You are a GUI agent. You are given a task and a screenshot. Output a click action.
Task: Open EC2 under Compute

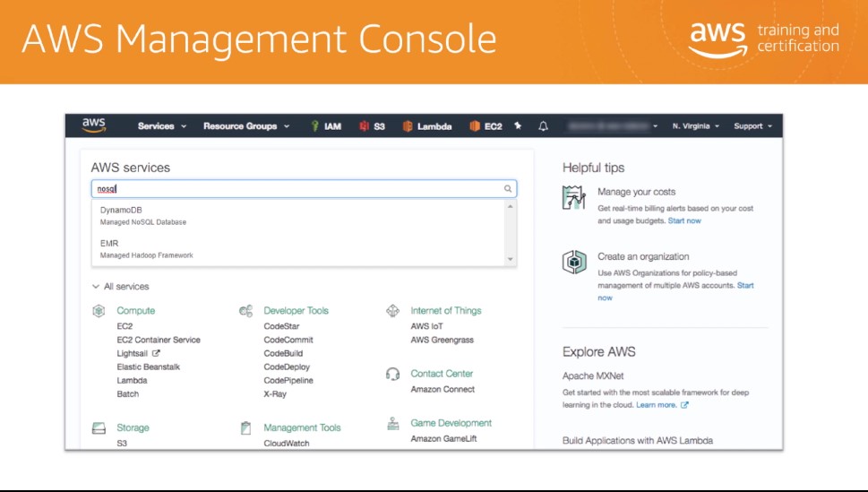click(125, 326)
